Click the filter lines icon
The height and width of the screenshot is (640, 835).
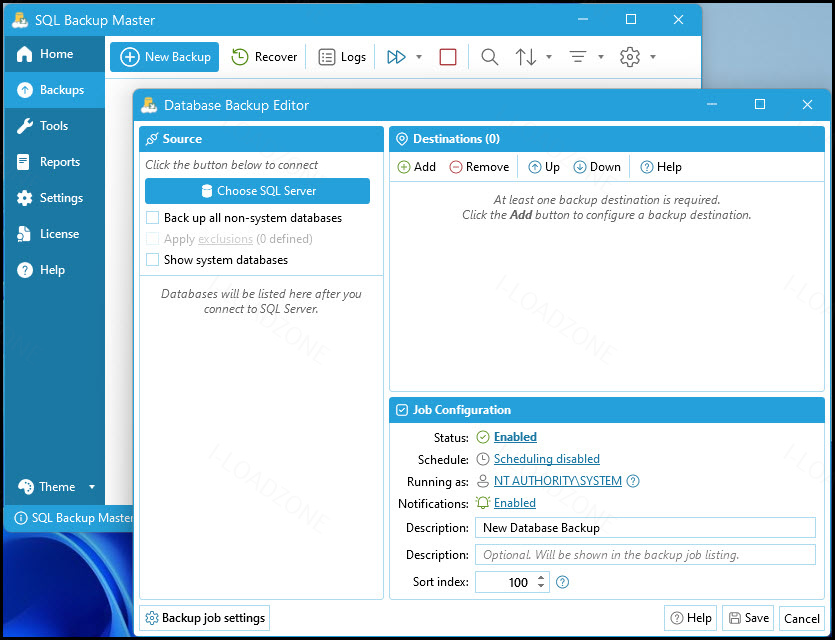[x=578, y=57]
